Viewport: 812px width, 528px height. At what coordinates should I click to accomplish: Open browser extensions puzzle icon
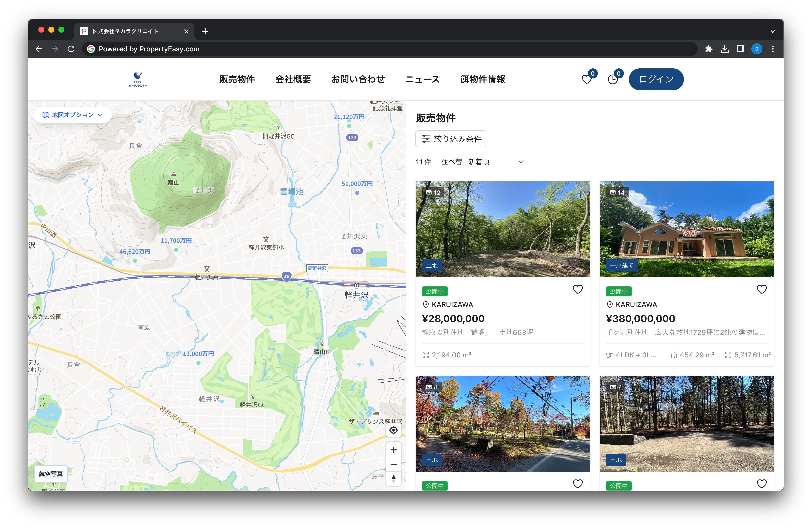click(x=708, y=49)
